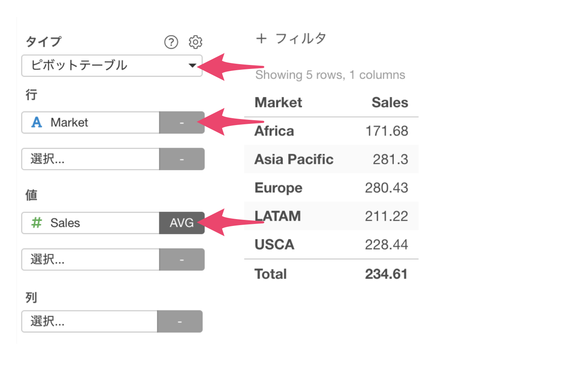Click the Market table column header

tap(278, 102)
